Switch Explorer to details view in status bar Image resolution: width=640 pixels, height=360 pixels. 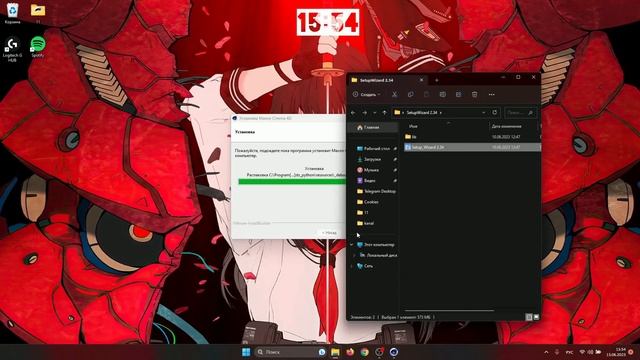[529, 317]
